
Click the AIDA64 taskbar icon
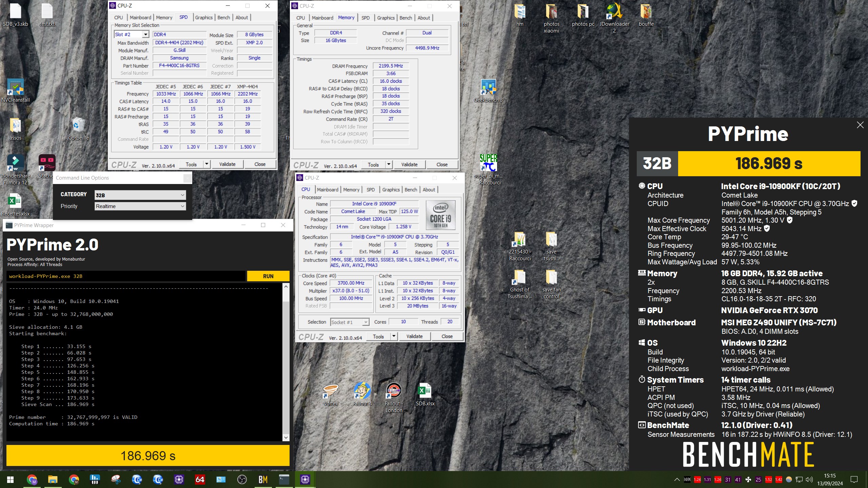tap(200, 479)
